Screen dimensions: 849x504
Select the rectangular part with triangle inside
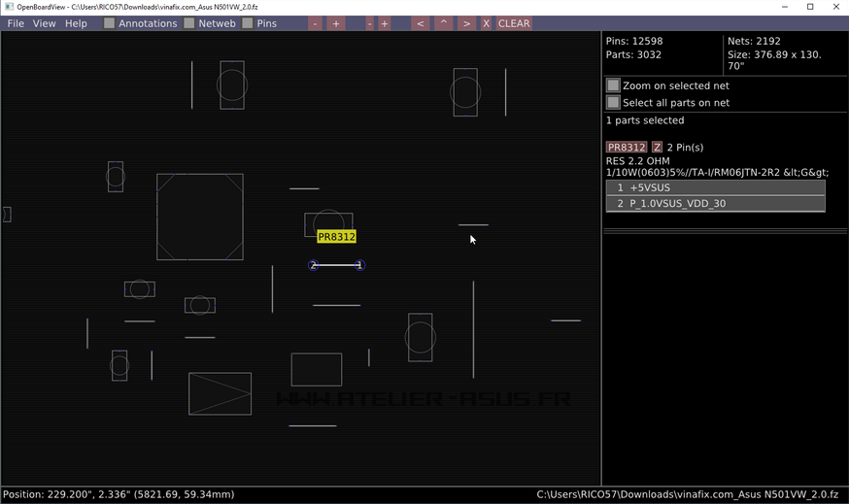[220, 393]
